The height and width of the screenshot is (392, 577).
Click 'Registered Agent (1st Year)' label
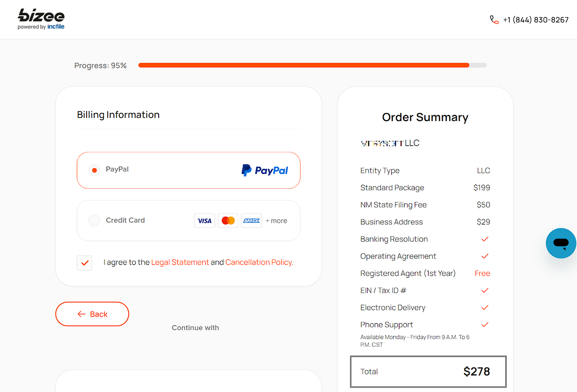pos(408,273)
